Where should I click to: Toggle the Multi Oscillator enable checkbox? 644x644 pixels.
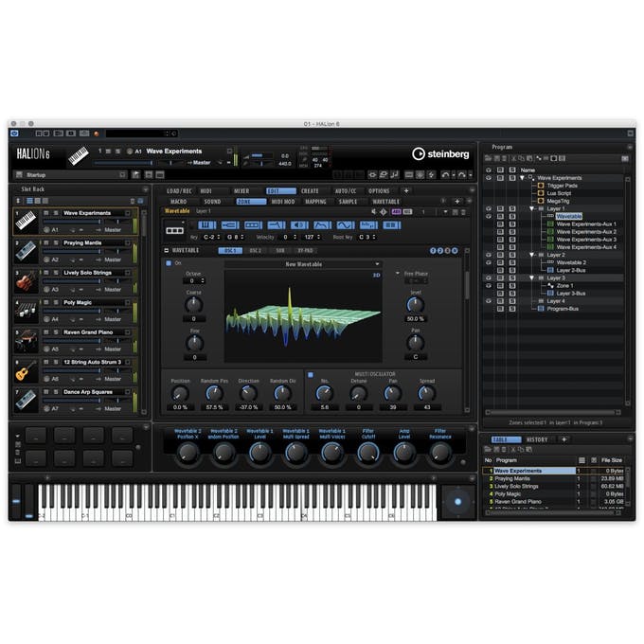tap(311, 375)
